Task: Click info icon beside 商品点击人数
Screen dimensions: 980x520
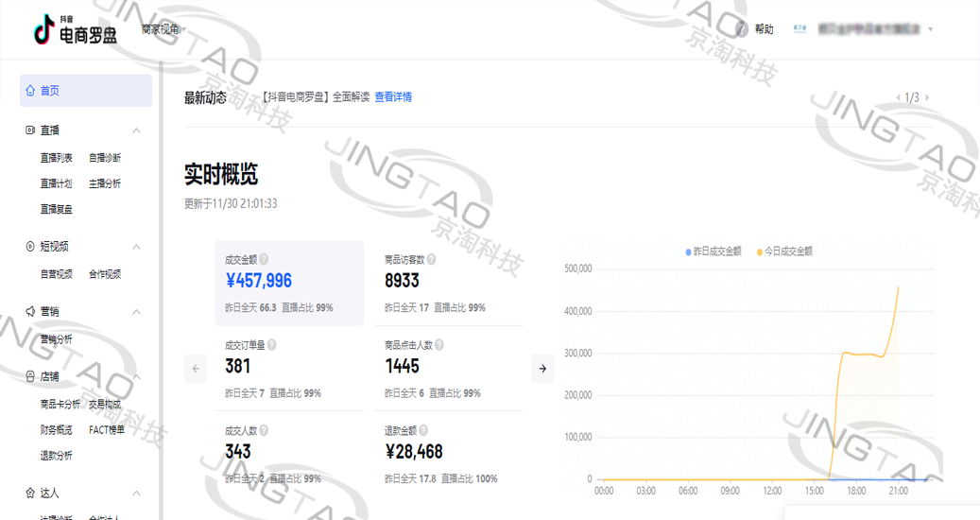Action: click(439, 345)
